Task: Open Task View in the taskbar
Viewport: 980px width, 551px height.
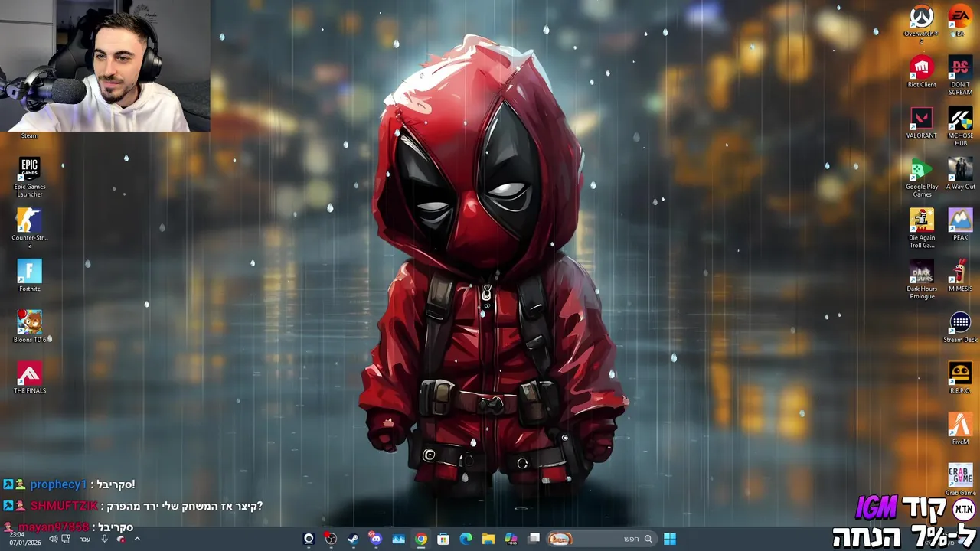Action: 534,539
